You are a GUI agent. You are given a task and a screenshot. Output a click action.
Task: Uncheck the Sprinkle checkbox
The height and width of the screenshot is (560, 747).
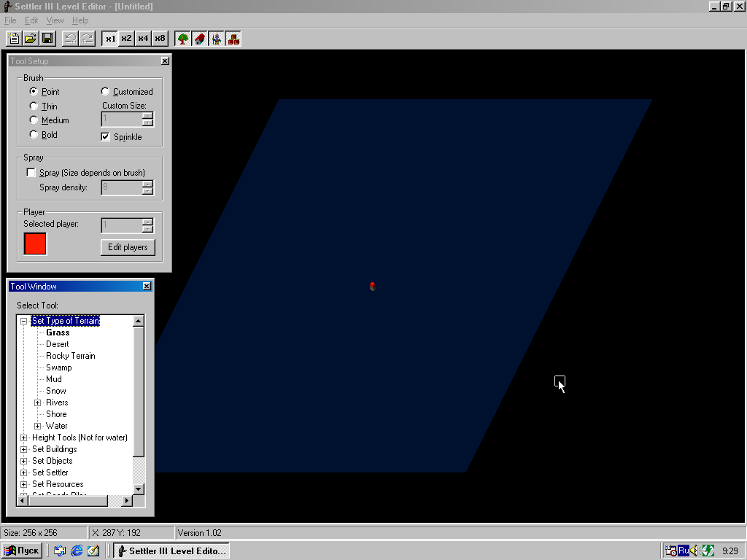tap(105, 136)
